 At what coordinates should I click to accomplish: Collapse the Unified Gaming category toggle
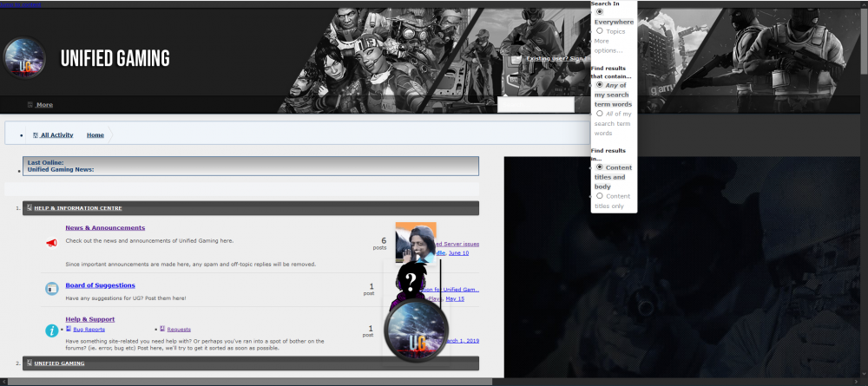point(30,363)
